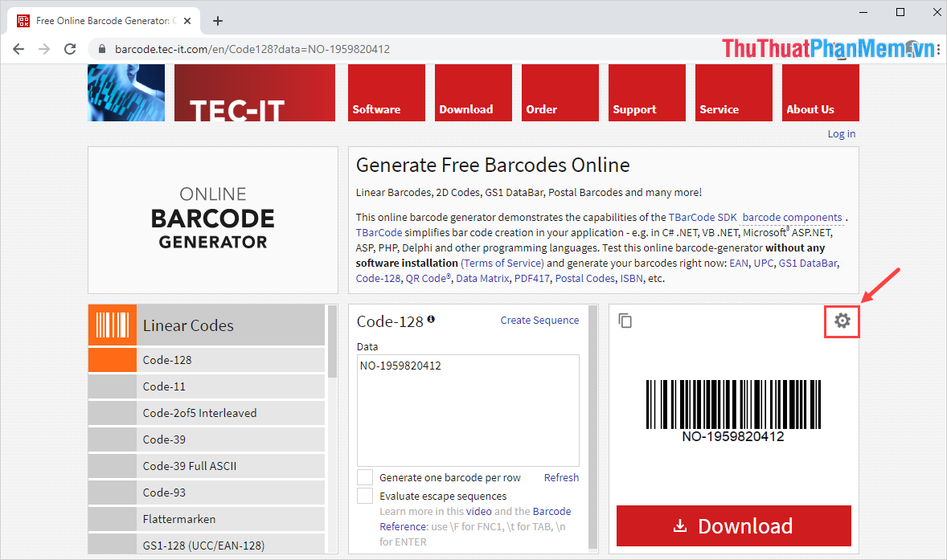Select Code-39 Full ASCII barcode type
Image resolution: width=947 pixels, height=560 pixels.
tap(190, 466)
